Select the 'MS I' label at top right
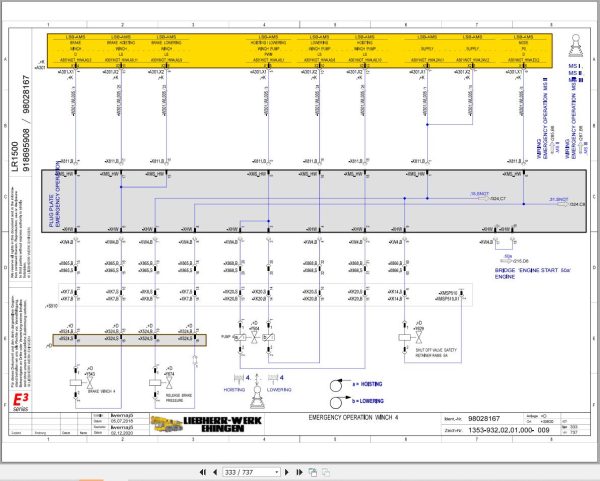Screen dimensions: 600x481 click(575, 66)
